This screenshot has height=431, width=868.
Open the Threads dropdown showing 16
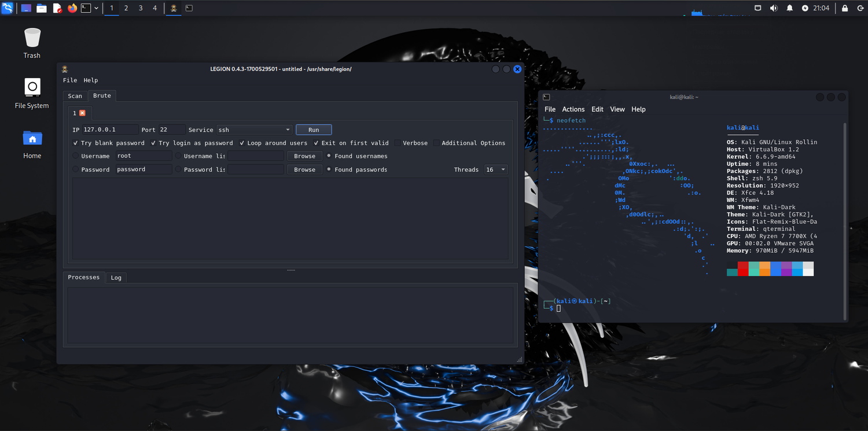[496, 170]
